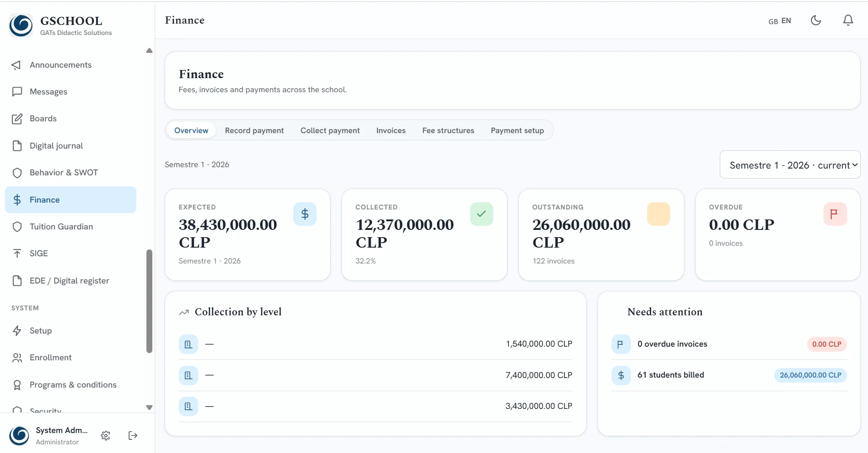Click the red flag icon on Overdue card
Image resolution: width=868 pixels, height=453 pixels.
pyautogui.click(x=835, y=214)
